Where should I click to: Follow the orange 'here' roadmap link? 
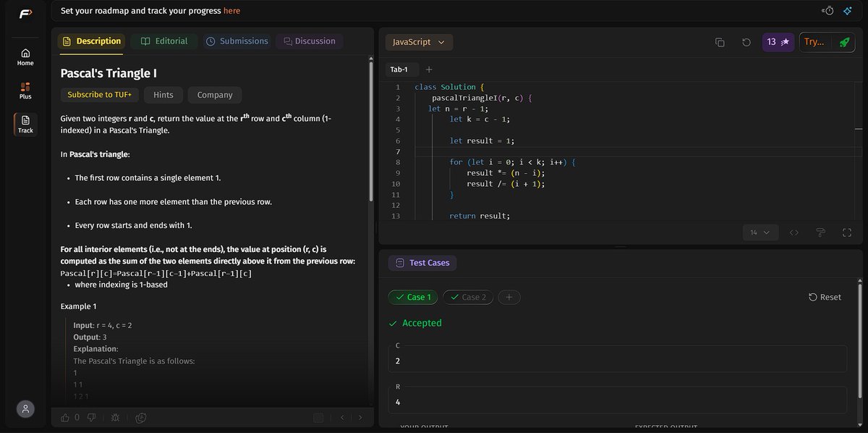click(x=231, y=11)
